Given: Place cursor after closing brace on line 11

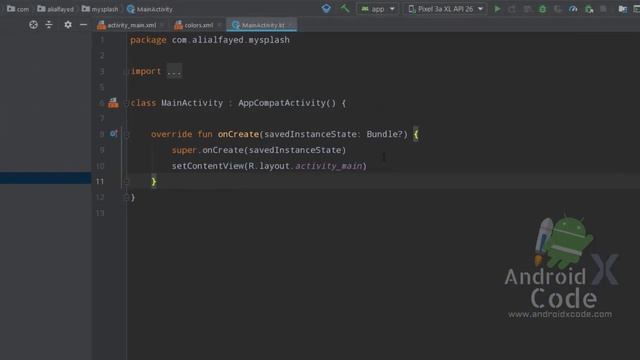Looking at the screenshot, I should point(157,182).
